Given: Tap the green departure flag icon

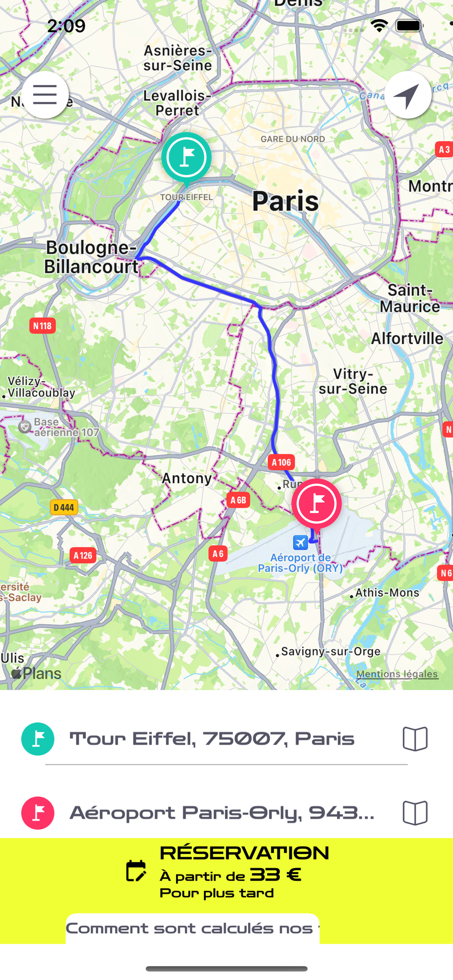Looking at the screenshot, I should pyautogui.click(x=38, y=739).
